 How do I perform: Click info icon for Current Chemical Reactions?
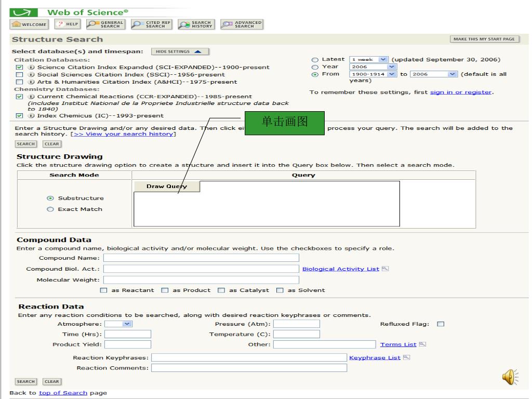click(x=31, y=96)
